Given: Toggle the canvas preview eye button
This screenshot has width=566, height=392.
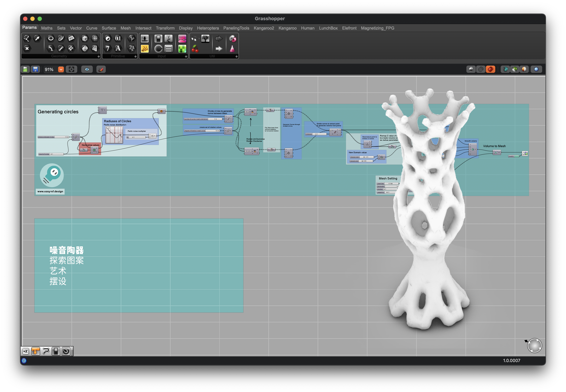Looking at the screenshot, I should pos(87,69).
